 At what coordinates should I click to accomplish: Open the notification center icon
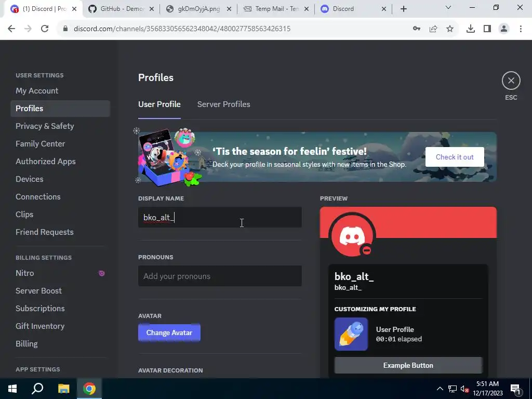tap(515, 389)
